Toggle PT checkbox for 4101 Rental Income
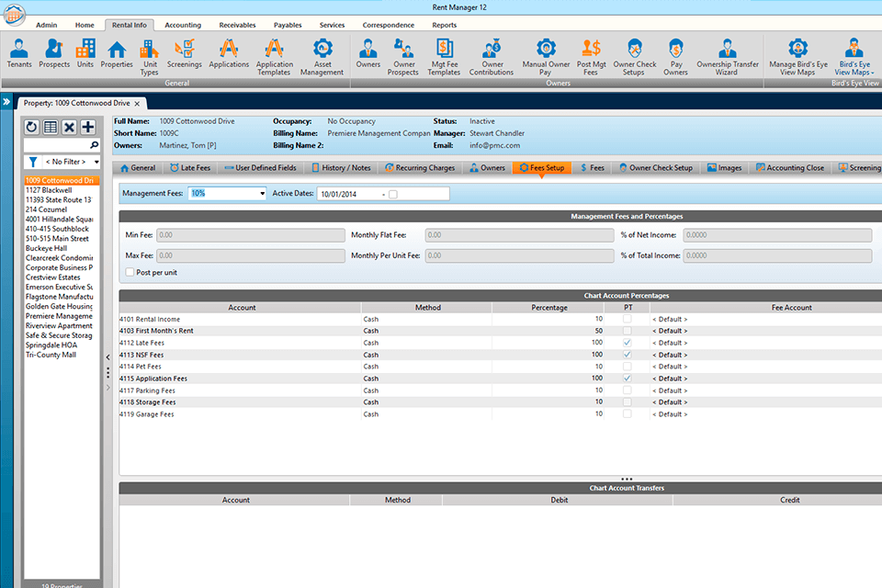This screenshot has height=588, width=882. 628,319
